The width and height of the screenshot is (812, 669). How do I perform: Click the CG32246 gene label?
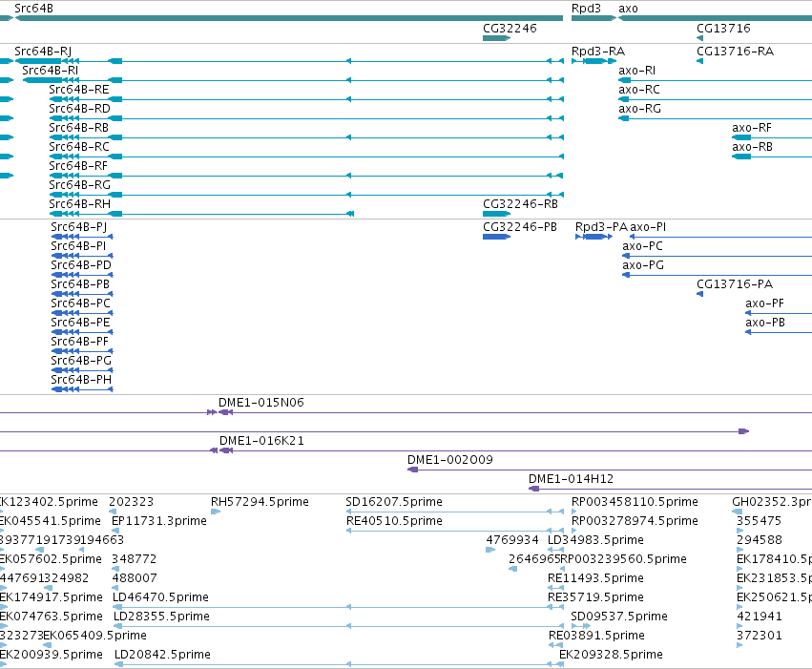coord(510,28)
